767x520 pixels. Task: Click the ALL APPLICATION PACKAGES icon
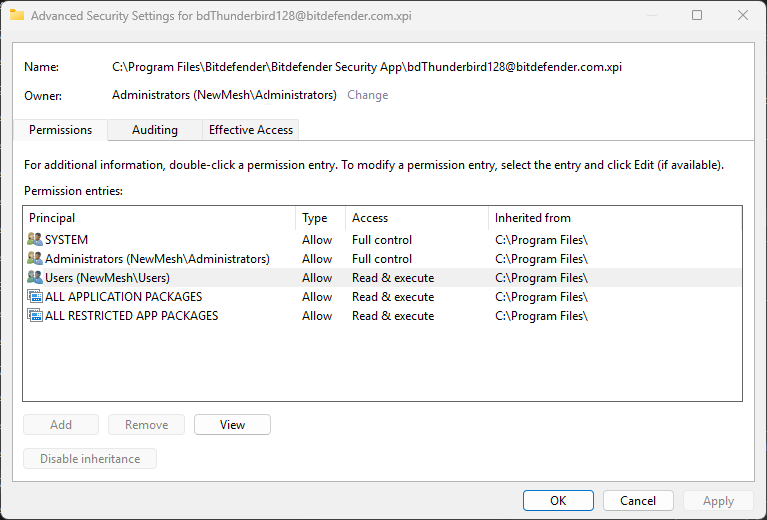35,297
